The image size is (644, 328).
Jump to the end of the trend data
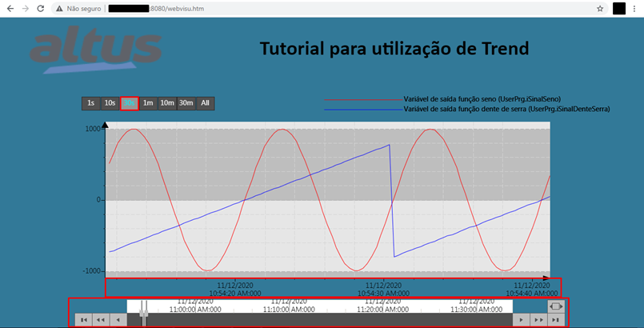(x=556, y=319)
